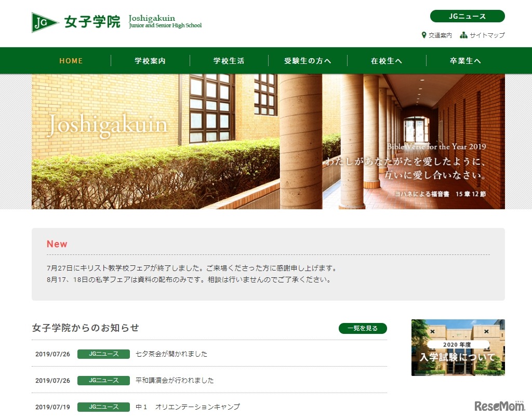Click the JGニュース tag on the 七夕茶会 entry
Screen dimensions: 532x418
tap(103, 354)
